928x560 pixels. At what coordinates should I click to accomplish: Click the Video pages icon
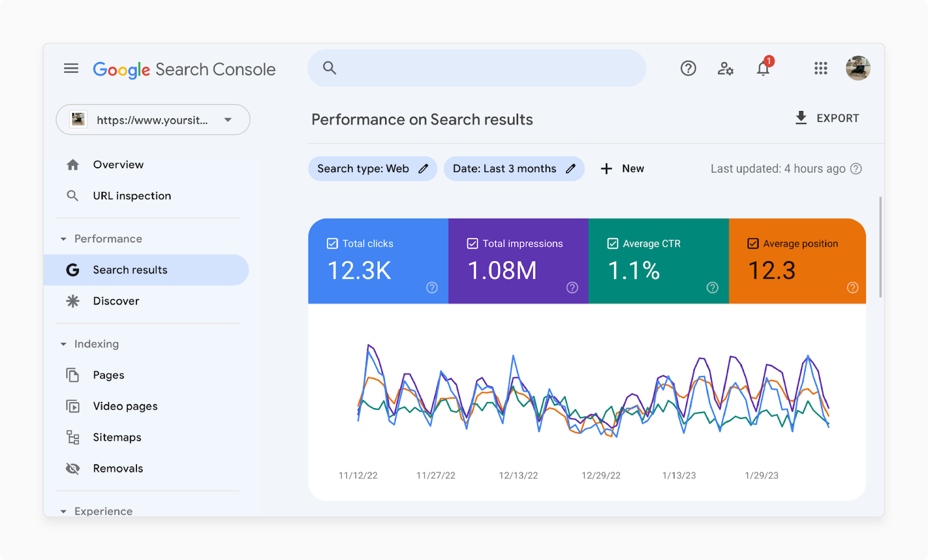point(73,407)
